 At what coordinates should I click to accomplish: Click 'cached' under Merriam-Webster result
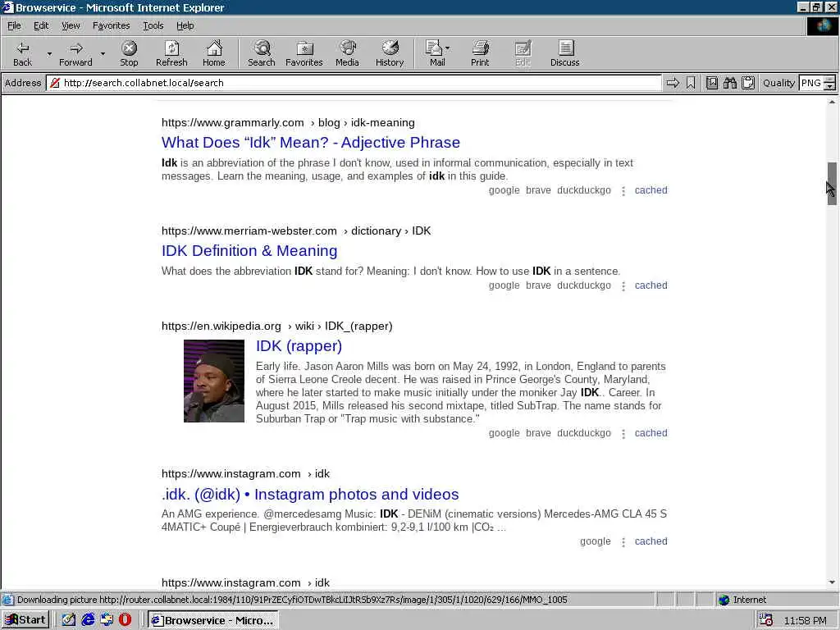click(651, 285)
